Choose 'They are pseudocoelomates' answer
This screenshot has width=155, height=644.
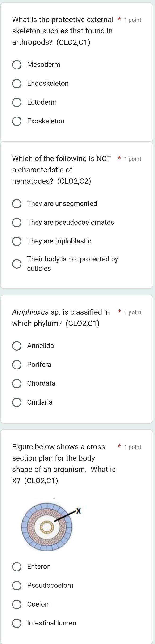[x=17, y=222]
